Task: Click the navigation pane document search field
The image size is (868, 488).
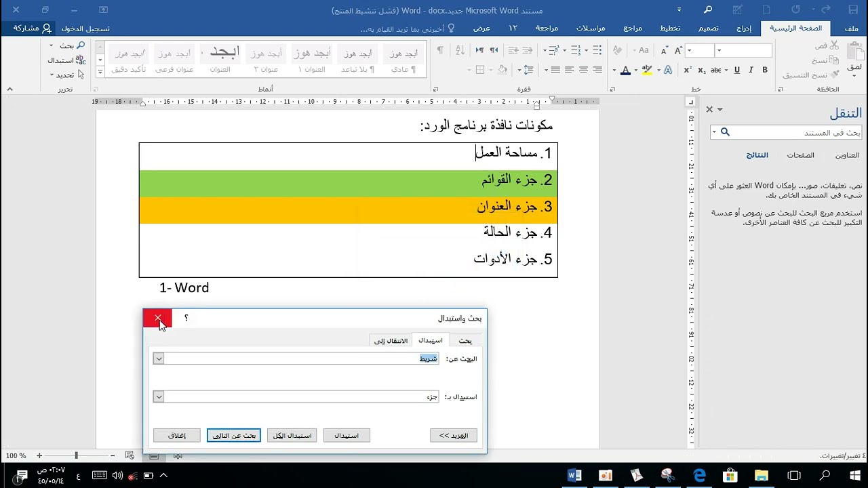Action: 787,132
